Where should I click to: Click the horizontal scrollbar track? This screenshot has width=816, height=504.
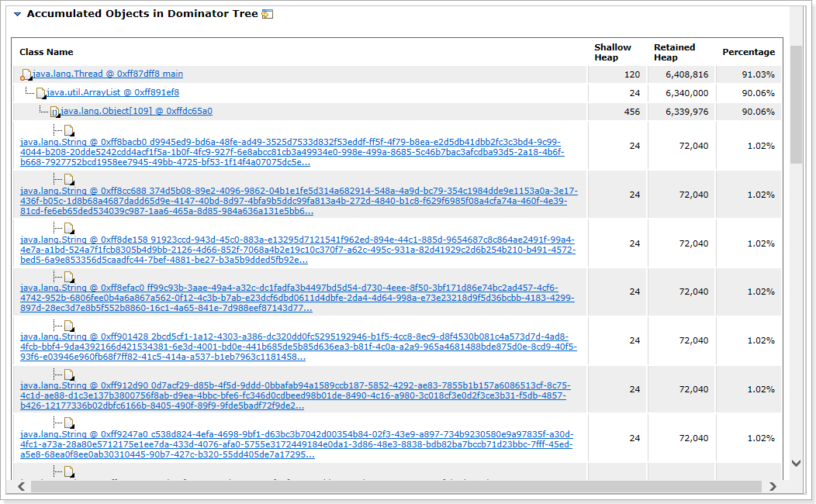coord(396,486)
